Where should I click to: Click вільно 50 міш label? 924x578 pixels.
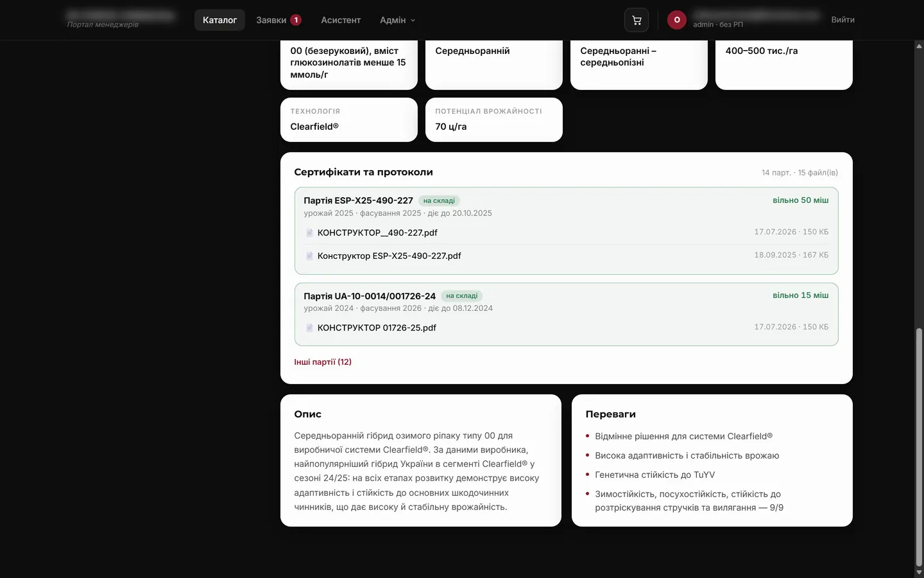tap(800, 200)
